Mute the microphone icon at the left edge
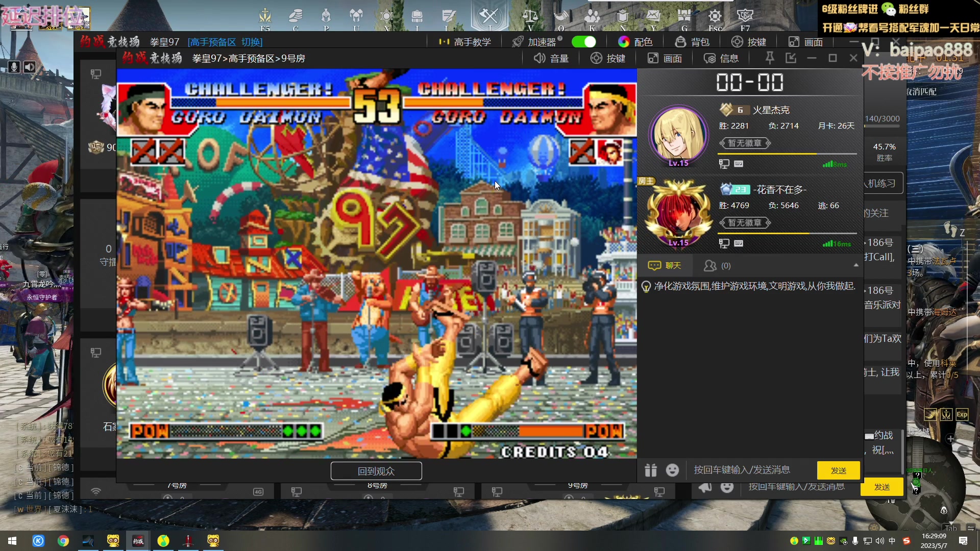The width and height of the screenshot is (980, 551). [14, 67]
